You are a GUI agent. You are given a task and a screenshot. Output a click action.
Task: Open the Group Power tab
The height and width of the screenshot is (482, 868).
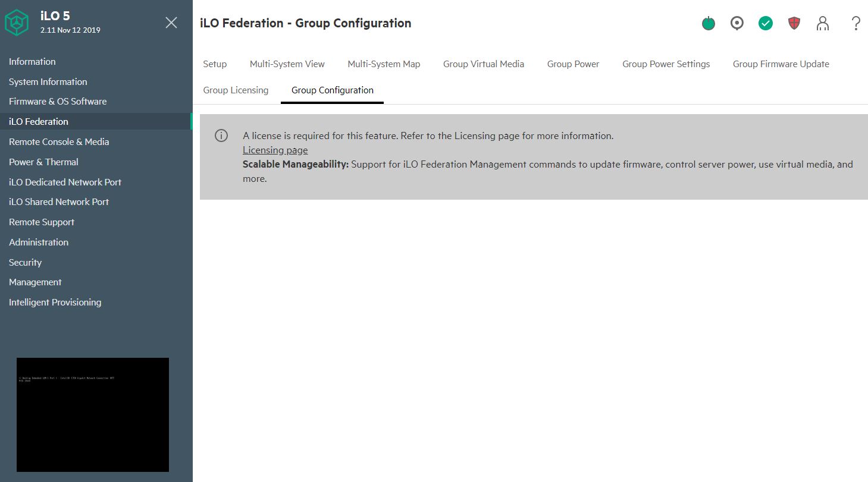click(574, 64)
